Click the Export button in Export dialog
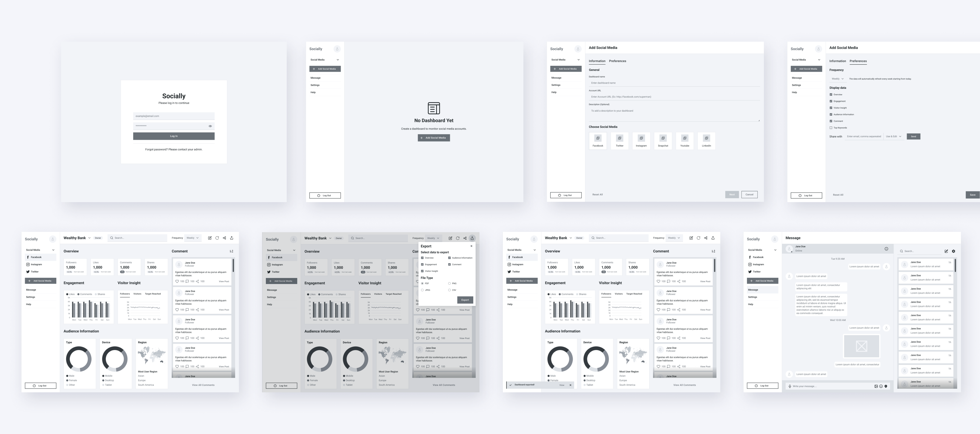980x434 pixels. (x=465, y=300)
